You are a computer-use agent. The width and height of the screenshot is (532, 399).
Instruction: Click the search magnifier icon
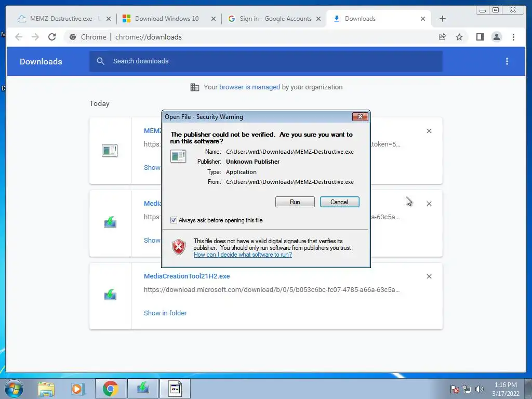pyautogui.click(x=100, y=61)
